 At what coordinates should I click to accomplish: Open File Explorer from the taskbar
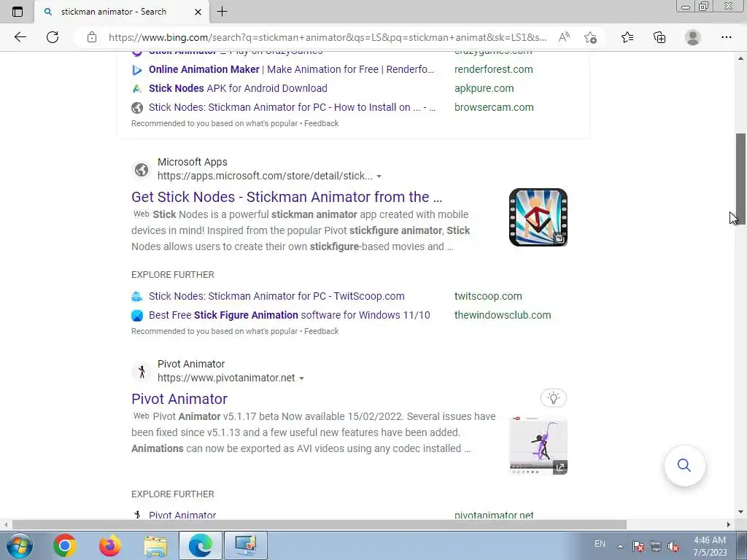pyautogui.click(x=155, y=545)
